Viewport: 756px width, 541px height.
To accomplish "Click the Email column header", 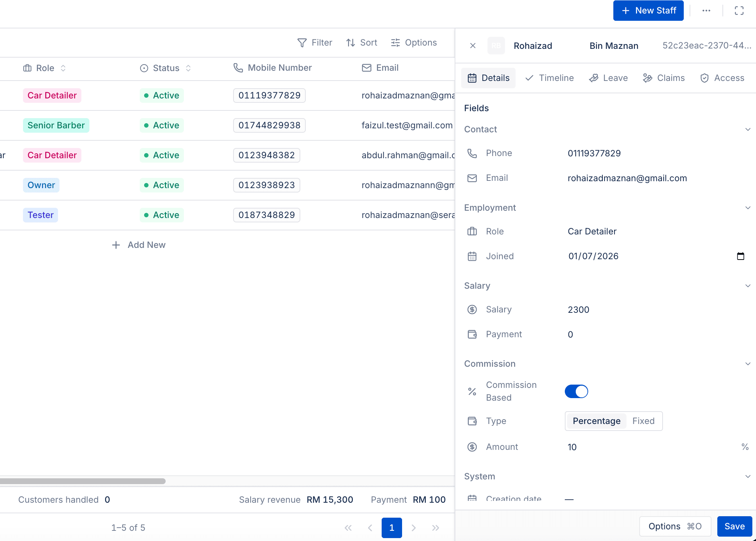I will [380, 68].
